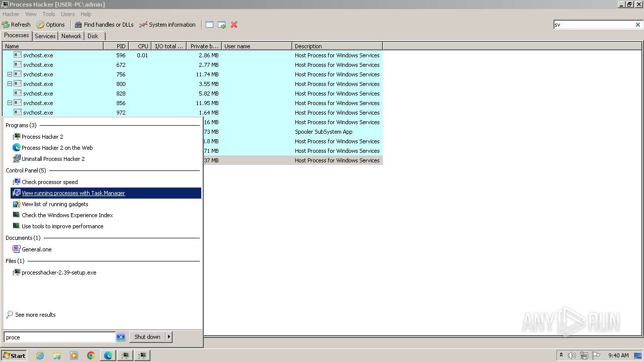Sort by Private bytes column header

[204, 46]
